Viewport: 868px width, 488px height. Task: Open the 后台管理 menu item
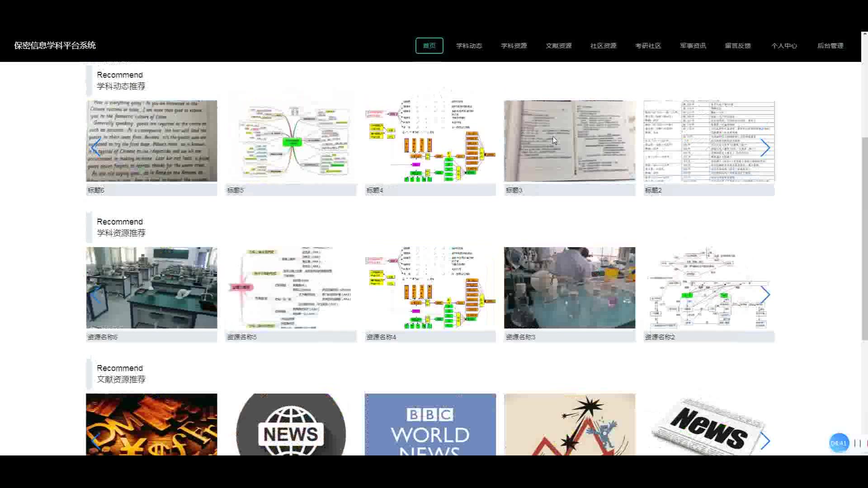(830, 46)
